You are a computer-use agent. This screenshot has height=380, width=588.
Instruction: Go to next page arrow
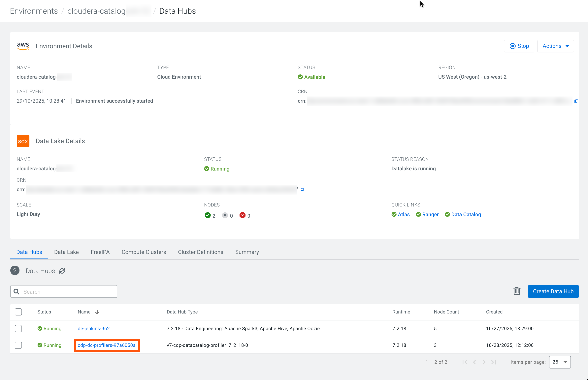click(484, 362)
